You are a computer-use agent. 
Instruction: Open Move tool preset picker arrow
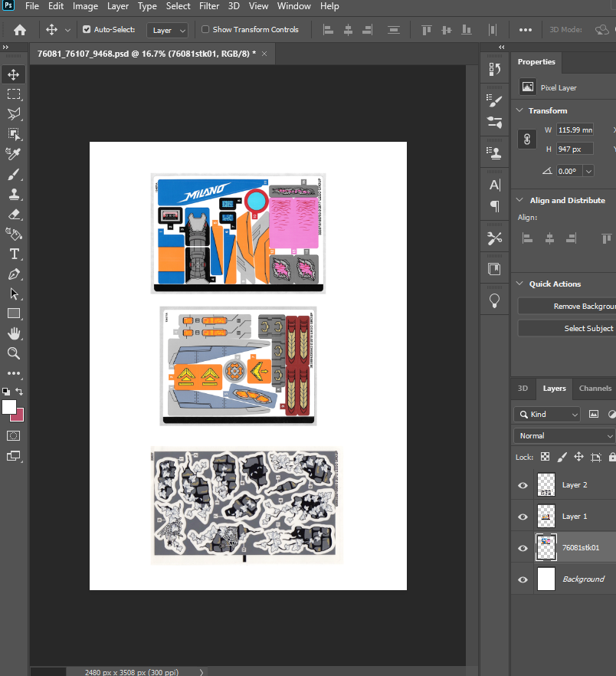67,30
